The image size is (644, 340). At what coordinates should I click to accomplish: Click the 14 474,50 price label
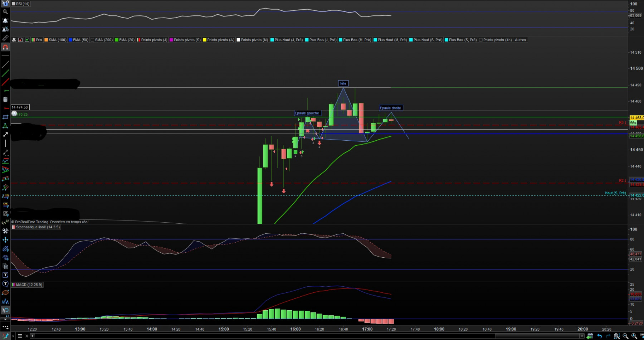tap(20, 107)
